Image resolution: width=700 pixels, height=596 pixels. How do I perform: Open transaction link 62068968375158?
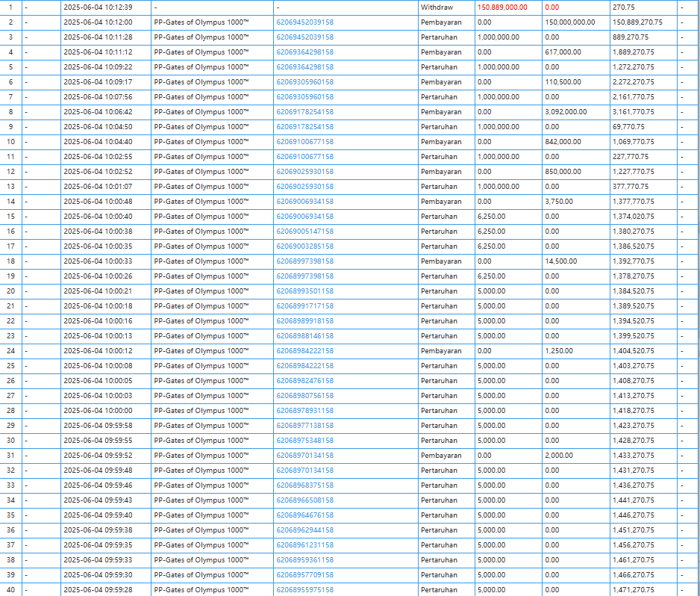[305, 485]
